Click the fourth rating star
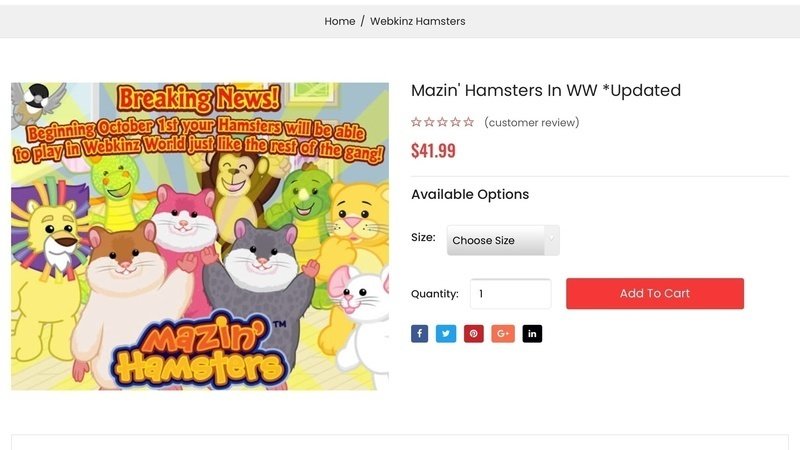 point(456,123)
